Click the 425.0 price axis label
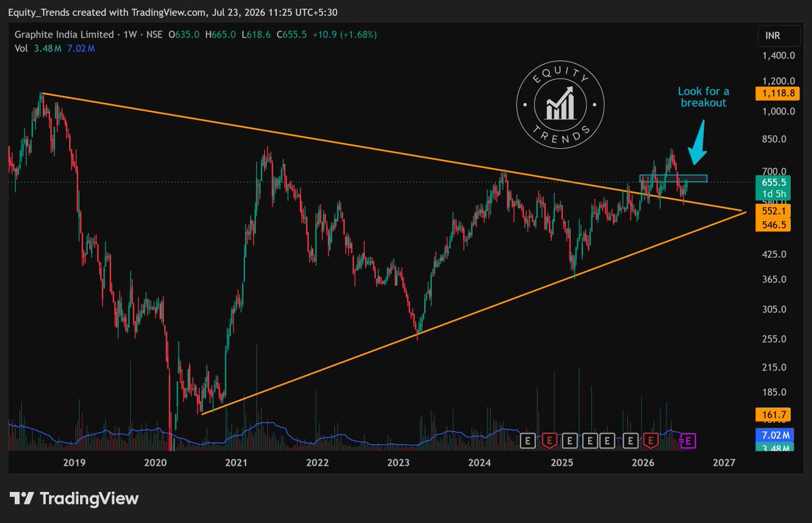812x523 pixels. pyautogui.click(x=773, y=254)
